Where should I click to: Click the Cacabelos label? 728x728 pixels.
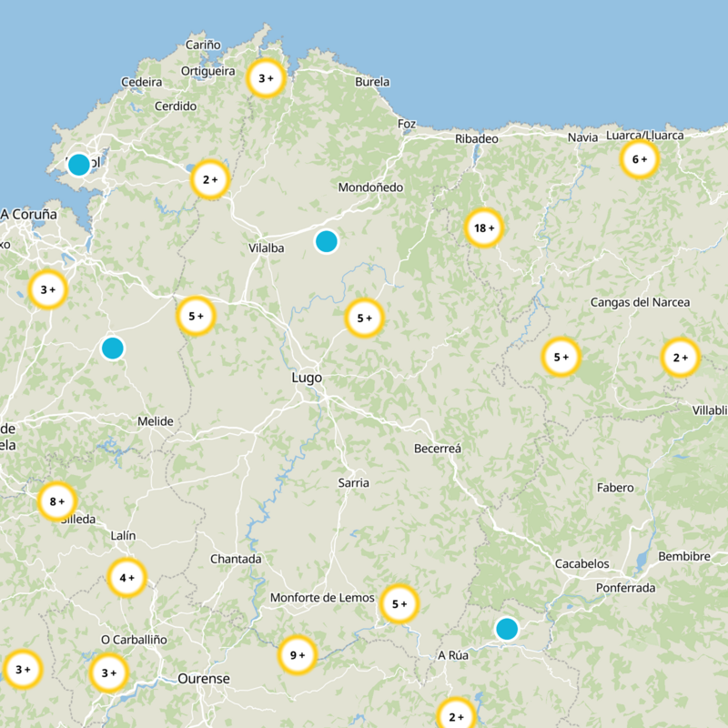point(582,563)
